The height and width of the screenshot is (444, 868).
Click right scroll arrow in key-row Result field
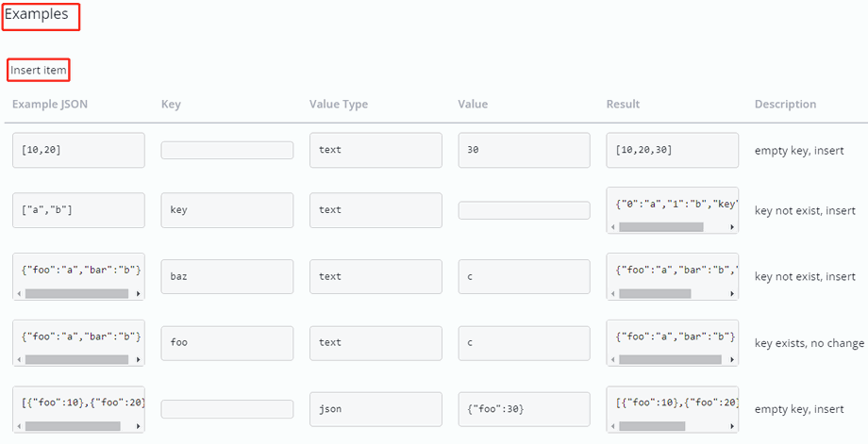point(733,227)
